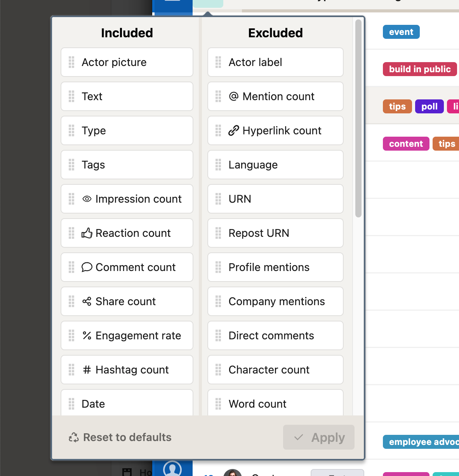
Task: Click the thumbs-up icon on Reaction count
Action: click(87, 233)
